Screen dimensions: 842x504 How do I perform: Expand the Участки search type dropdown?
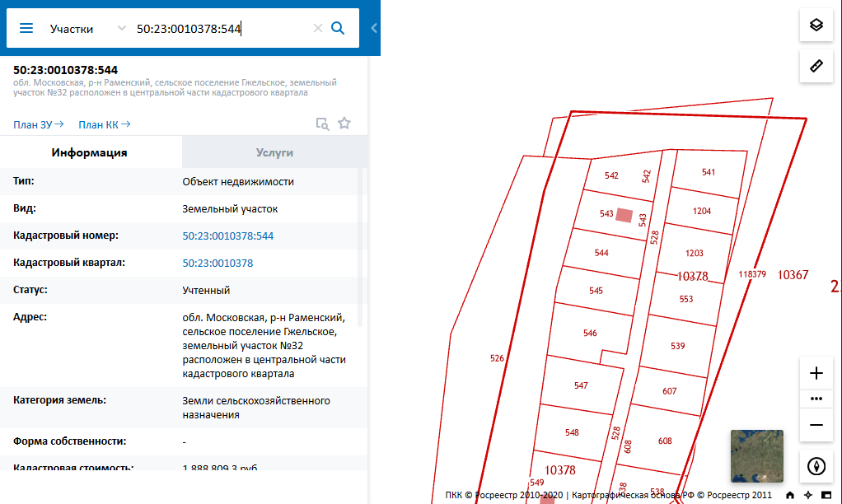point(122,28)
